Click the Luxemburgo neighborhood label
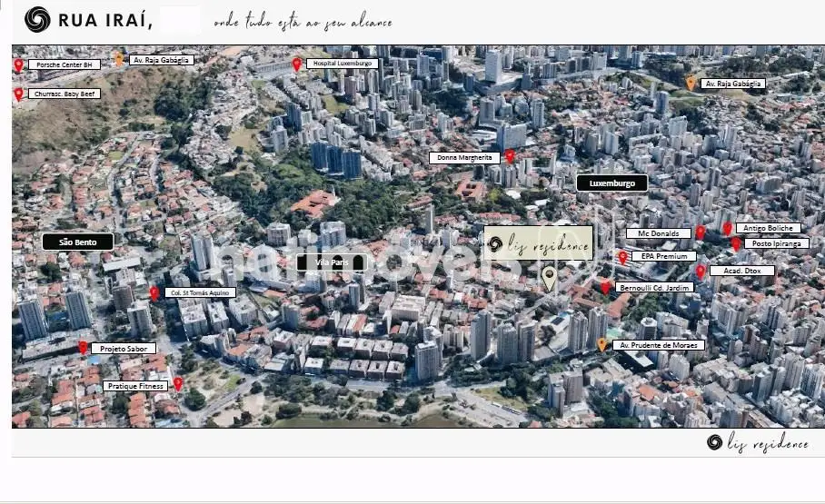The width and height of the screenshot is (825, 504). click(x=611, y=183)
